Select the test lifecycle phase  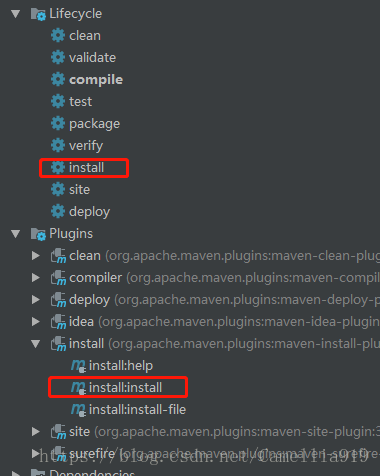tap(80, 101)
